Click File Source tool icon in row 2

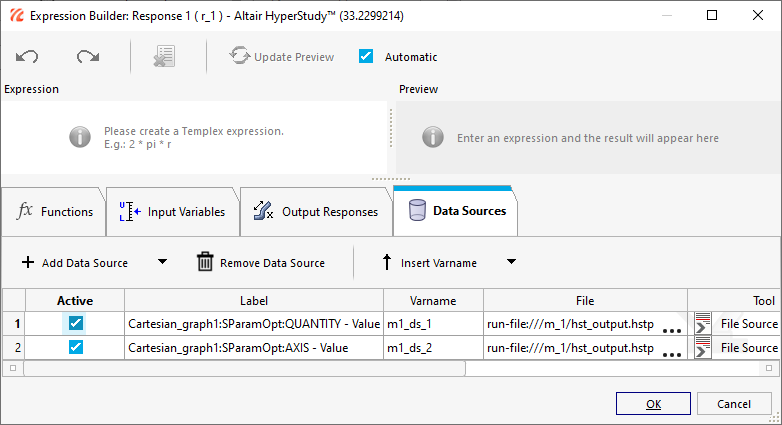(703, 348)
